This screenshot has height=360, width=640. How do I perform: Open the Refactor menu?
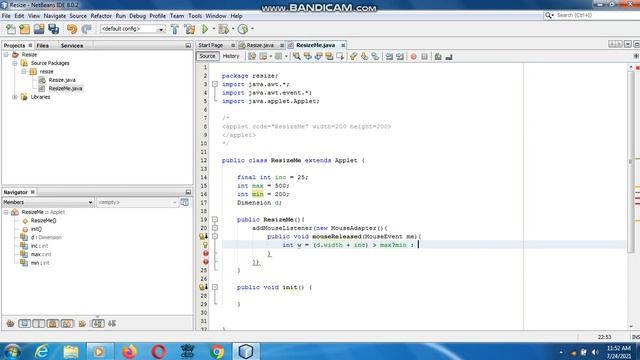point(101,16)
